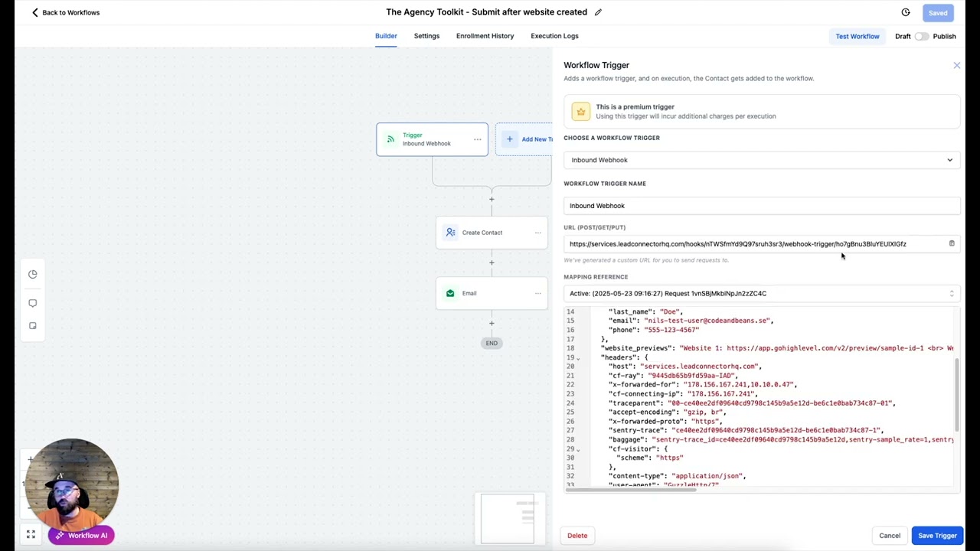The height and width of the screenshot is (551, 980).
Task: Open Trigger node three-dot menu
Action: pyautogui.click(x=477, y=139)
